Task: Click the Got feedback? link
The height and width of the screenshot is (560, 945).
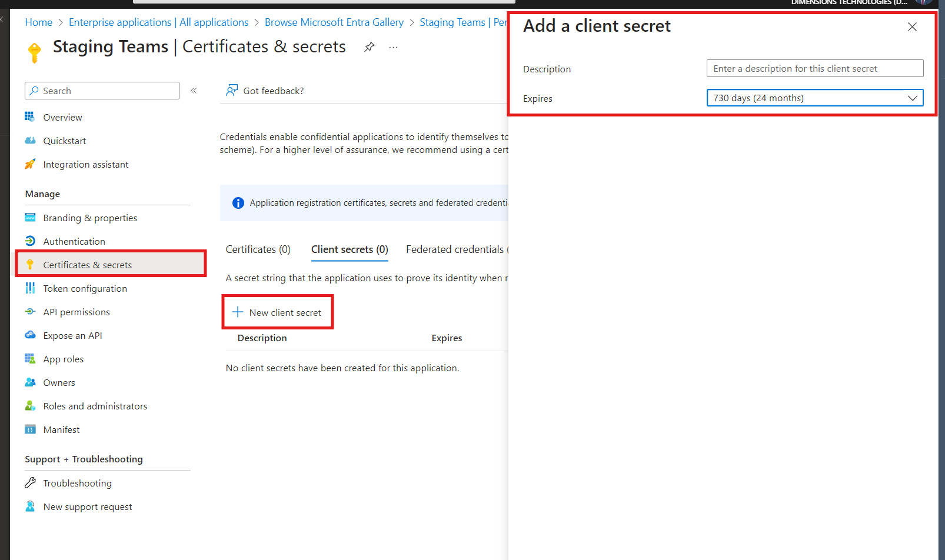Action: [274, 91]
